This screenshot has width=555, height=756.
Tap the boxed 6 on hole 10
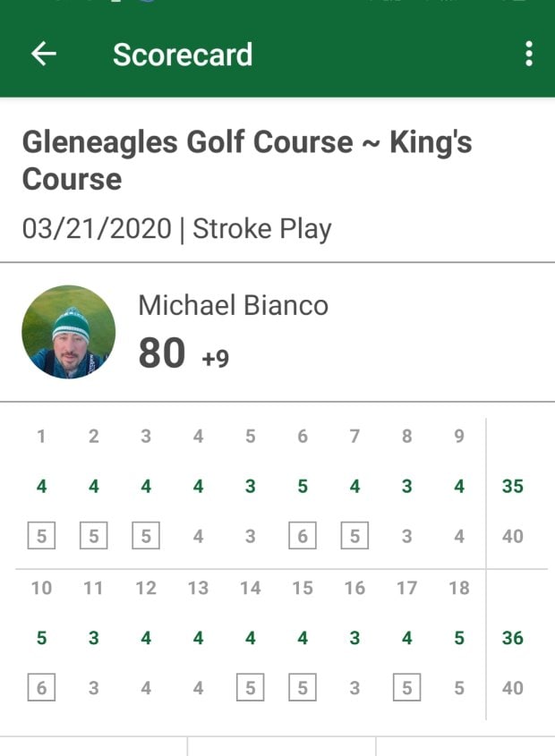pyautogui.click(x=41, y=688)
